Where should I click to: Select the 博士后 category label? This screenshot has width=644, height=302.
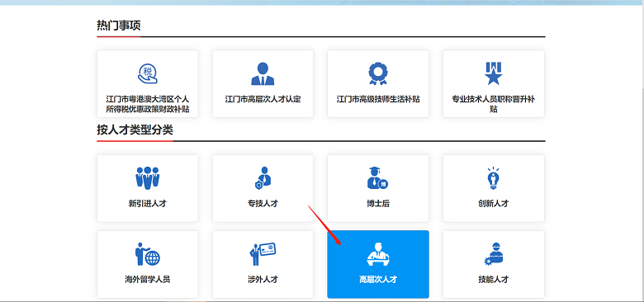pos(378,204)
